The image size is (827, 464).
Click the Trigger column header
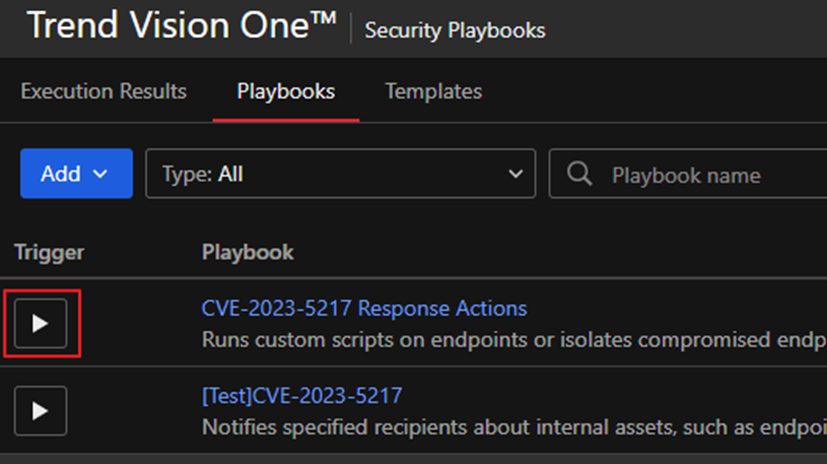coord(49,252)
